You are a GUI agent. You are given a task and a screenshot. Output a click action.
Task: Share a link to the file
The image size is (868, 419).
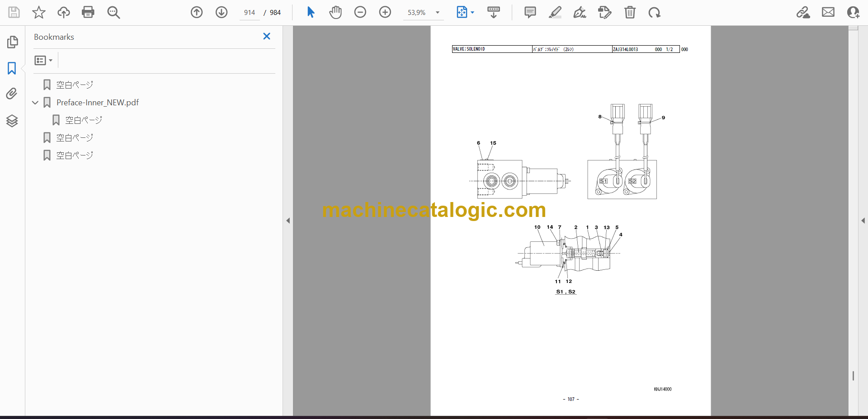803,12
